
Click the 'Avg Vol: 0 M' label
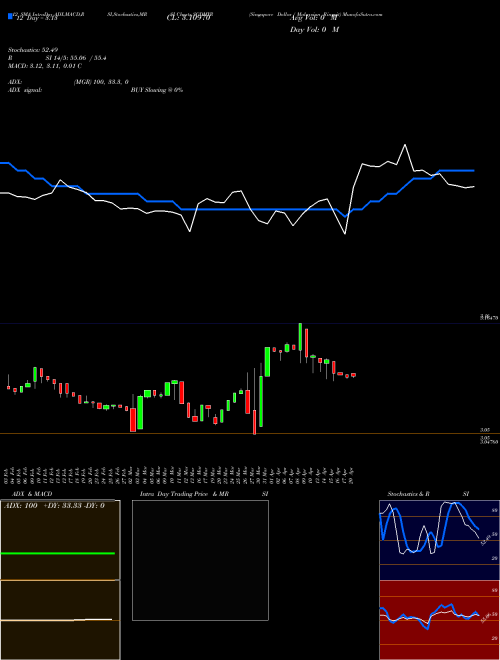[314, 18]
